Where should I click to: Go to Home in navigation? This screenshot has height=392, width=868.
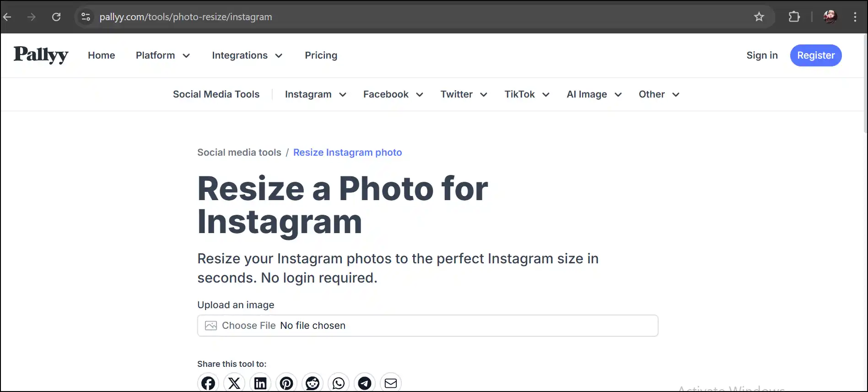pyautogui.click(x=102, y=55)
